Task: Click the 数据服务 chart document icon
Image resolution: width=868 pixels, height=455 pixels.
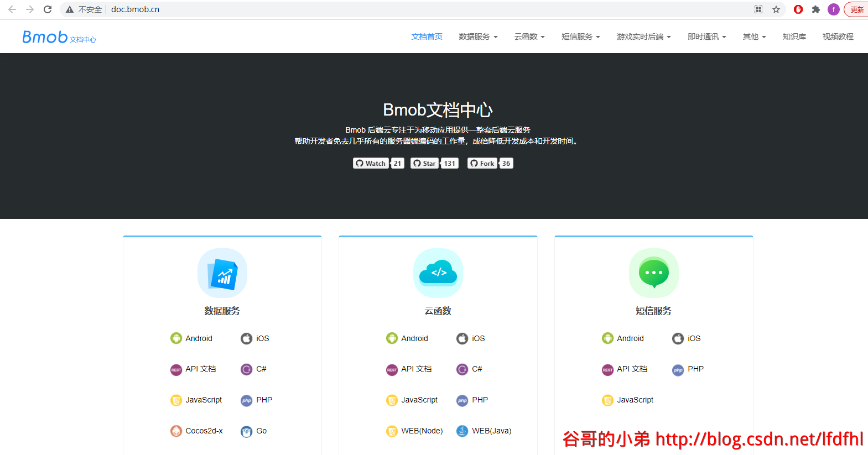Action: click(222, 273)
